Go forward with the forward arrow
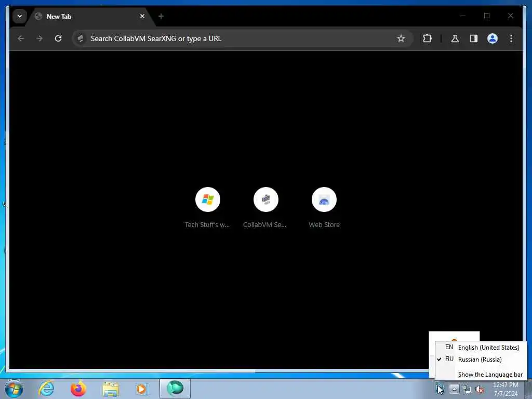This screenshot has width=532, height=399. [x=39, y=38]
